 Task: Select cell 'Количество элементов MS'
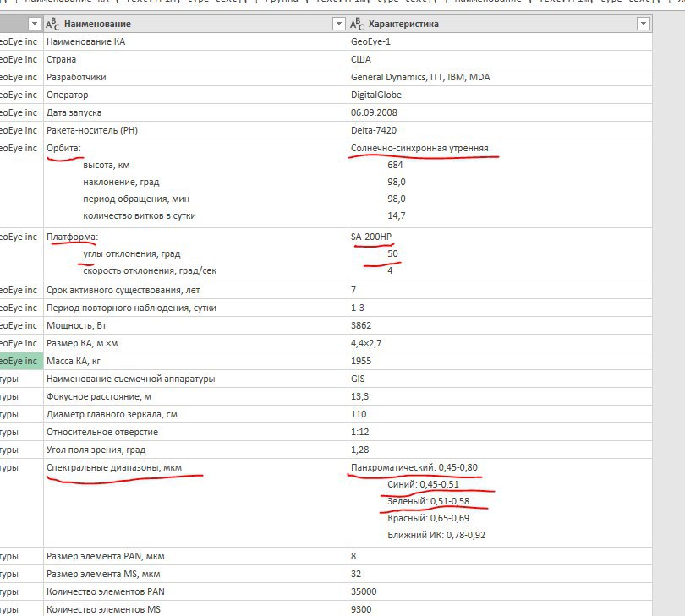[x=195, y=609]
